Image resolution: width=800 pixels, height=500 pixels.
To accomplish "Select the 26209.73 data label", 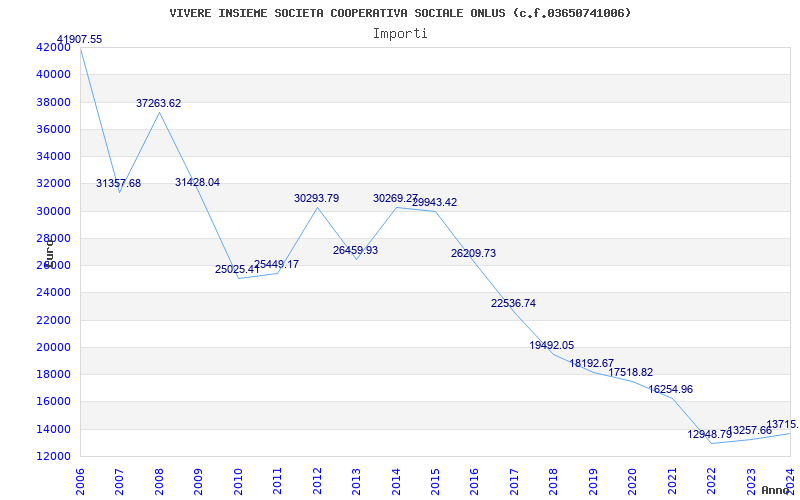I will point(473,253).
